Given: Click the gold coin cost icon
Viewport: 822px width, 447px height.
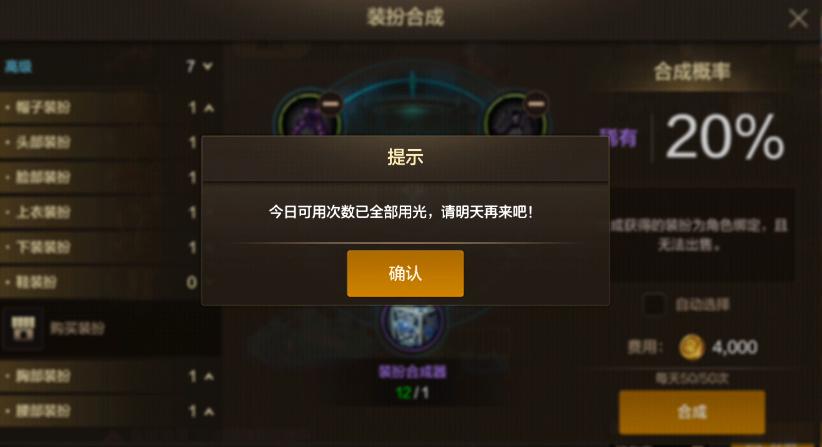Looking at the screenshot, I should (x=691, y=347).
